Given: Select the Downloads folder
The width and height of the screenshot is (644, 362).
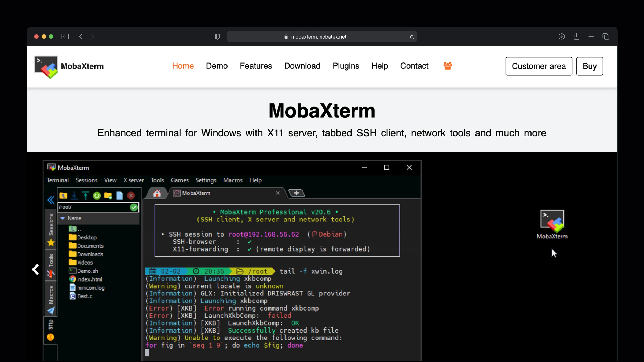Looking at the screenshot, I should [x=86, y=254].
